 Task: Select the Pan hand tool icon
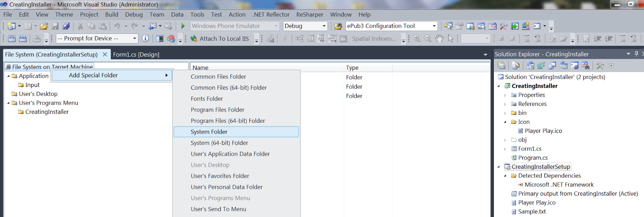[x=439, y=39]
